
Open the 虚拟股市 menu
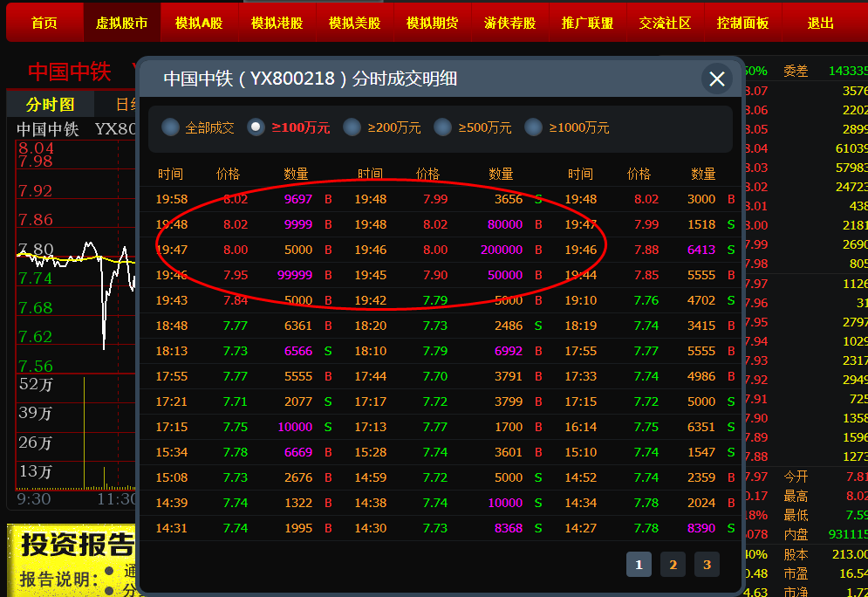pos(121,23)
